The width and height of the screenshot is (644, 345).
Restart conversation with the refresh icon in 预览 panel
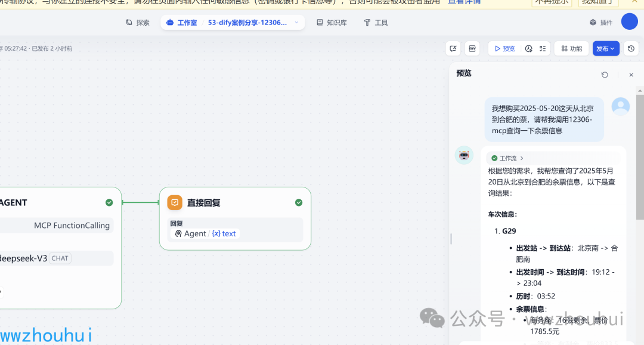tap(605, 75)
